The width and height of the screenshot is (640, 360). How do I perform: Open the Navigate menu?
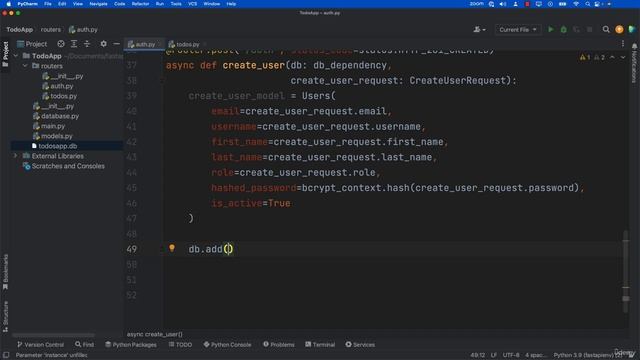(x=98, y=4)
